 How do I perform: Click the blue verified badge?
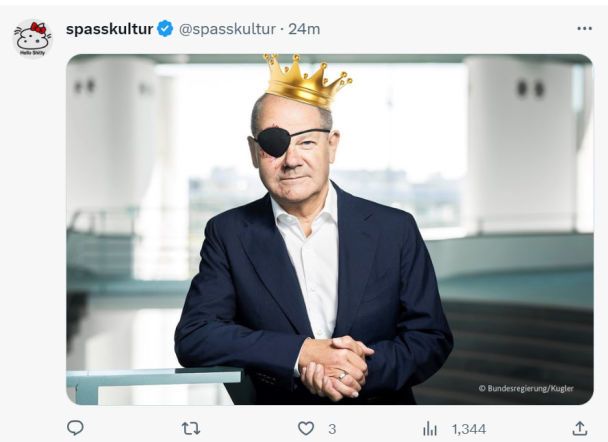pyautogui.click(x=165, y=29)
